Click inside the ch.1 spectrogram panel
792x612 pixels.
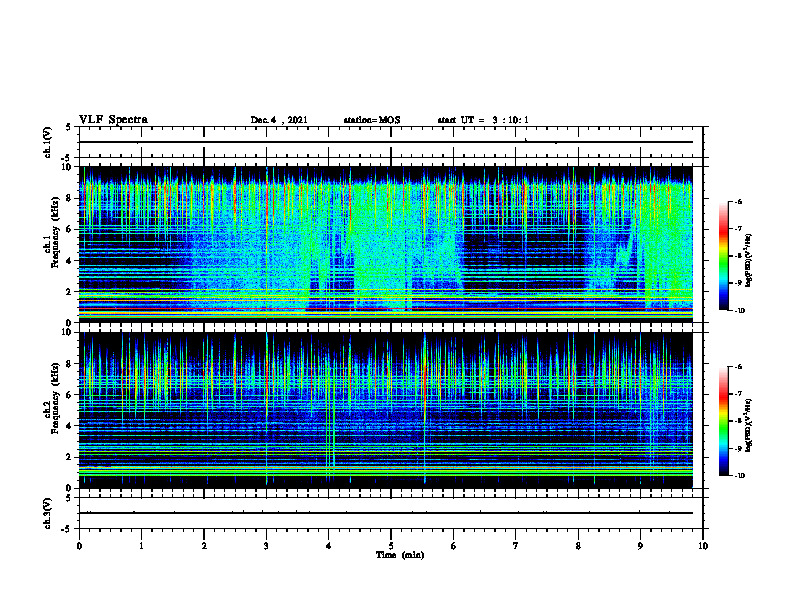tap(385, 244)
